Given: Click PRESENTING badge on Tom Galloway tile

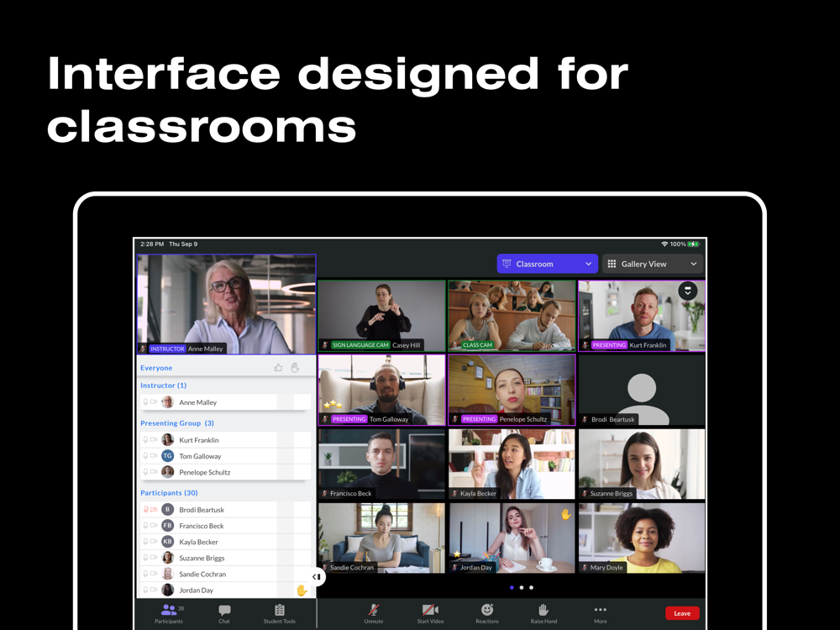Looking at the screenshot, I should point(349,419).
